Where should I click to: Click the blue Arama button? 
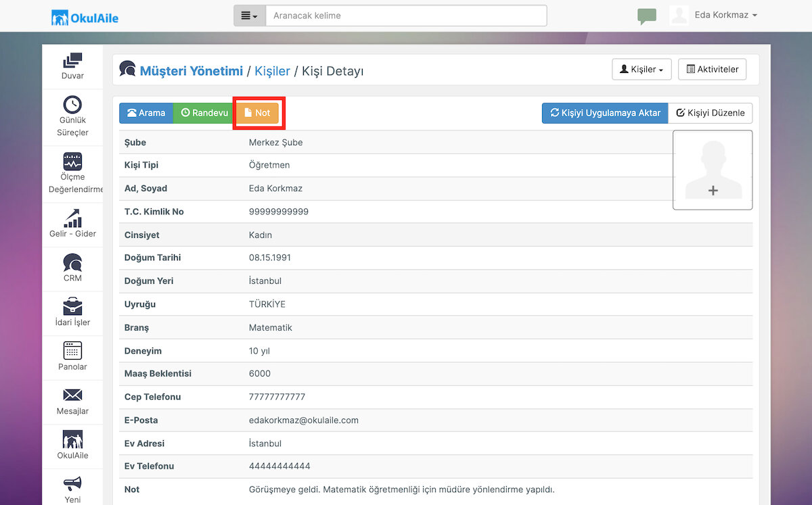coord(146,113)
